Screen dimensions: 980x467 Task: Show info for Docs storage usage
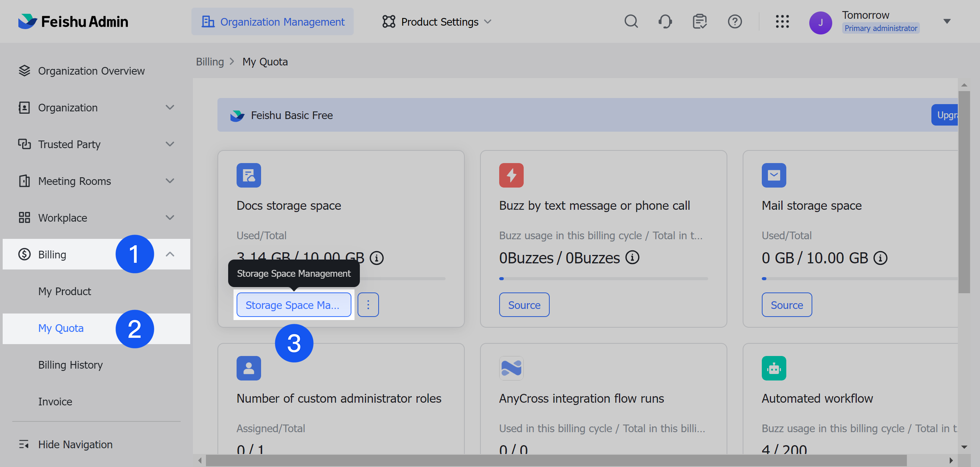pyautogui.click(x=377, y=258)
